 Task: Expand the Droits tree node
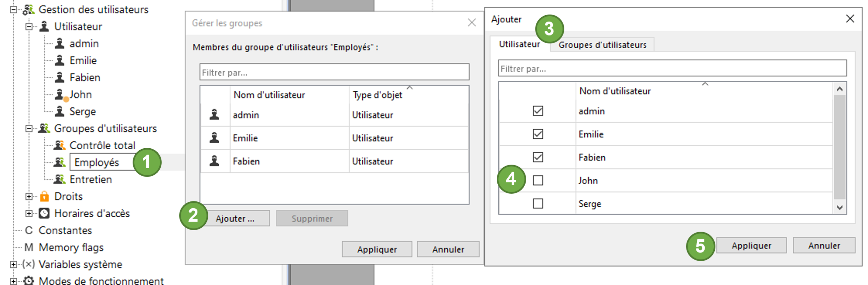(x=29, y=196)
